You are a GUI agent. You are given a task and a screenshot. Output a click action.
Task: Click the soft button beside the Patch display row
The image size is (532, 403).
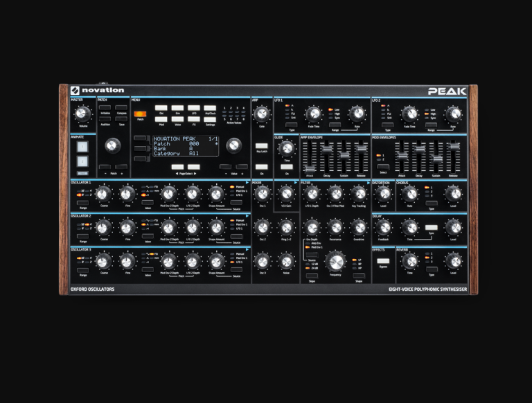(140, 138)
